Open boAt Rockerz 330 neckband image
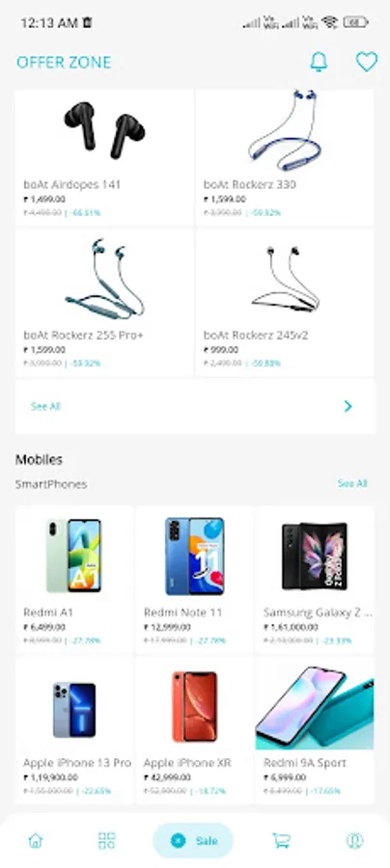The width and height of the screenshot is (390, 868). pos(285,130)
